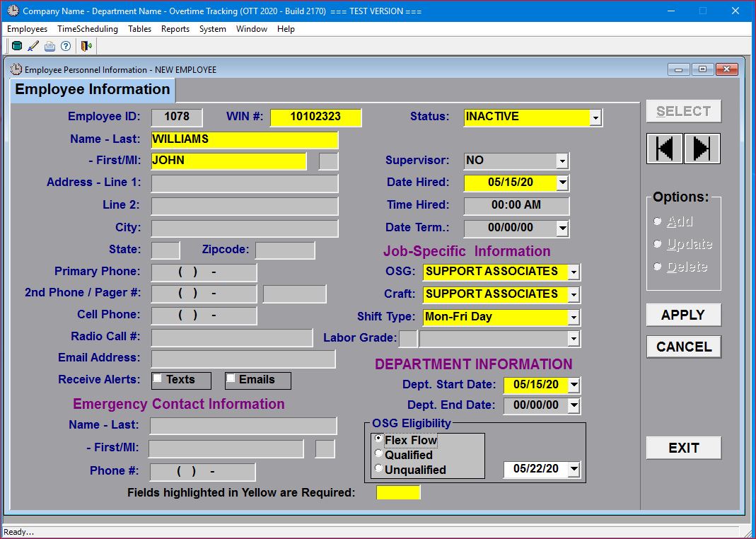Click clock icon in Employee Personnel window title
Screen dimensions: 756x539
click(x=16, y=69)
